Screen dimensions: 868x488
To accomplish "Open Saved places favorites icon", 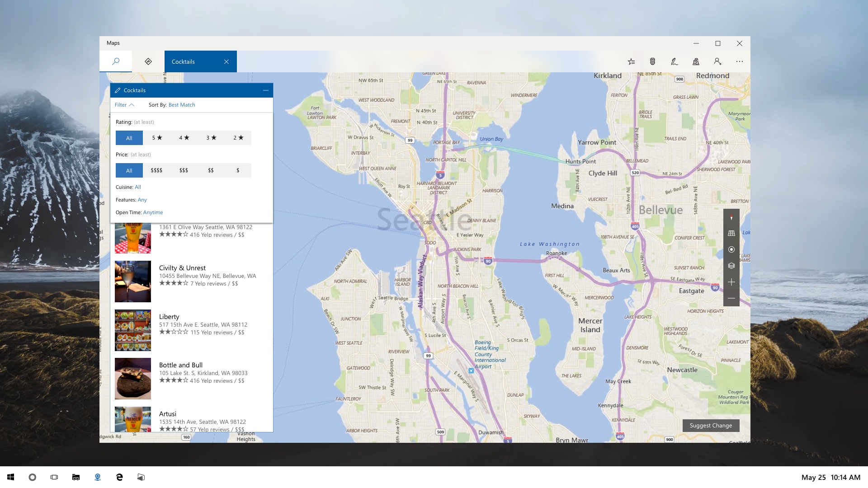I will tap(631, 61).
